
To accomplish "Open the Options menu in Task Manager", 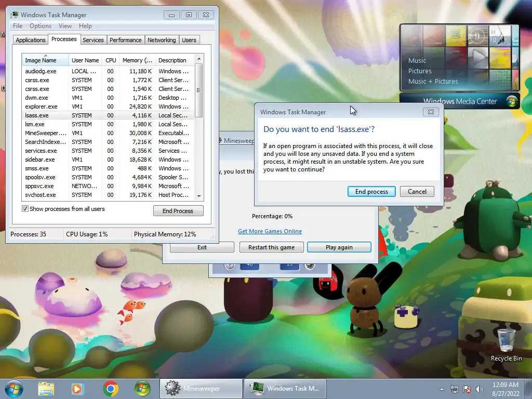I will click(x=41, y=26).
